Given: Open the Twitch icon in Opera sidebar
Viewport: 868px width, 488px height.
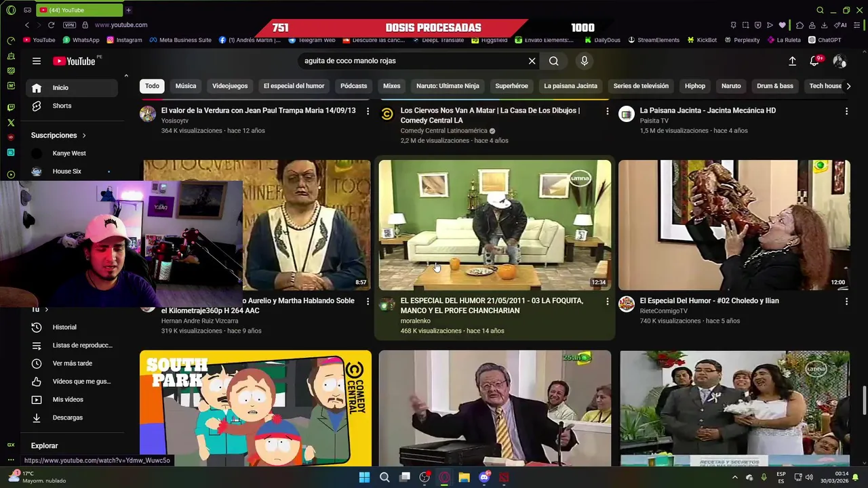Looking at the screenshot, I should tap(11, 107).
